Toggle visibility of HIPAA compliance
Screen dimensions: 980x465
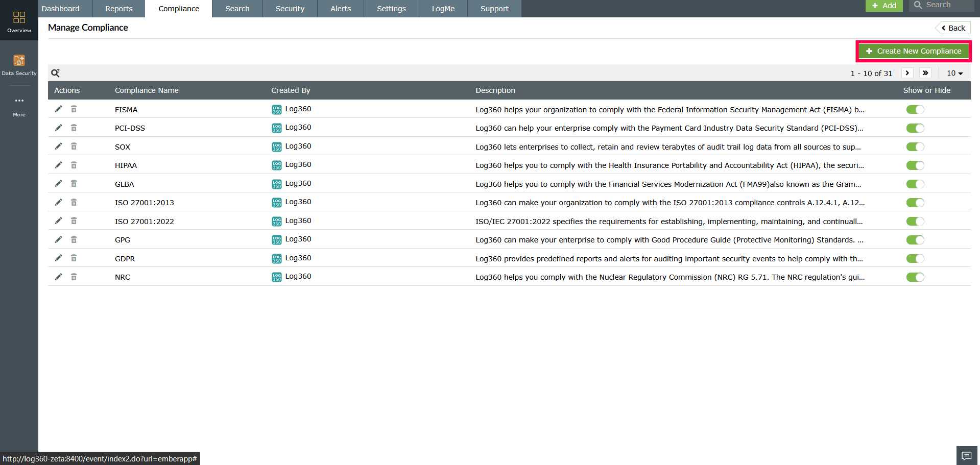(x=915, y=165)
